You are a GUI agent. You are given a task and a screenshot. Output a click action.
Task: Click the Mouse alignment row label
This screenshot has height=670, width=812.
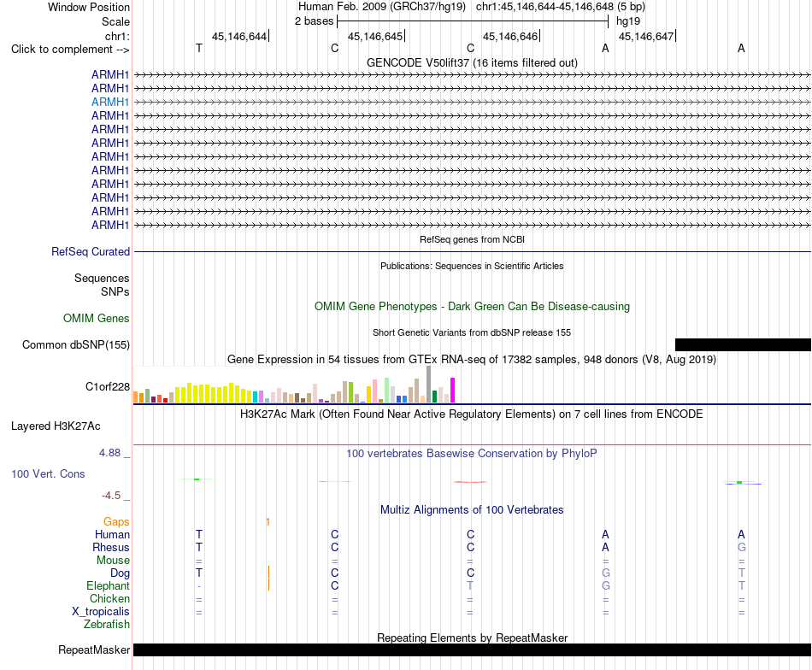(x=113, y=561)
